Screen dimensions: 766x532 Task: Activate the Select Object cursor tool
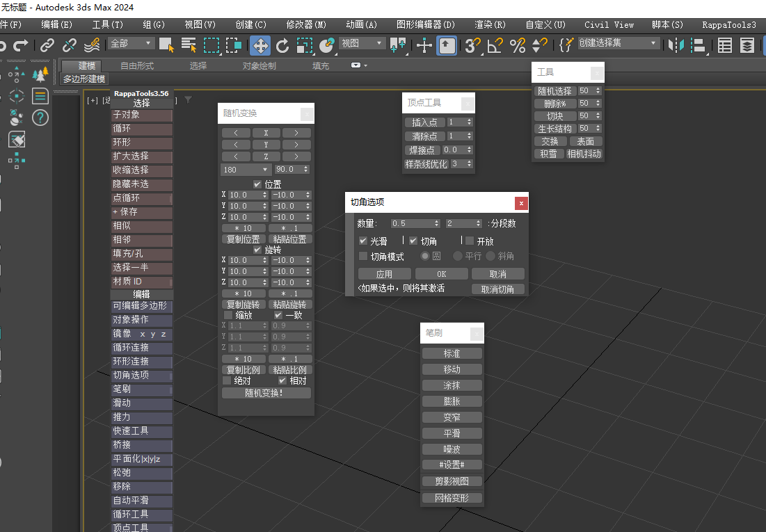(x=166, y=45)
